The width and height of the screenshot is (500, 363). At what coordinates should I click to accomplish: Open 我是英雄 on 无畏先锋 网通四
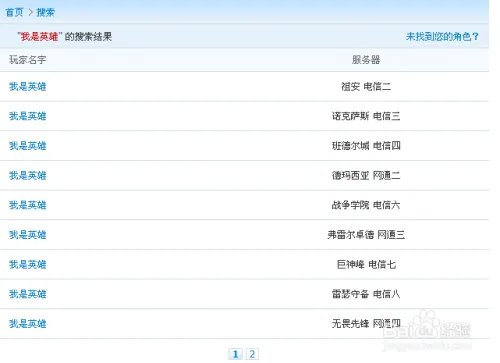[x=27, y=324]
